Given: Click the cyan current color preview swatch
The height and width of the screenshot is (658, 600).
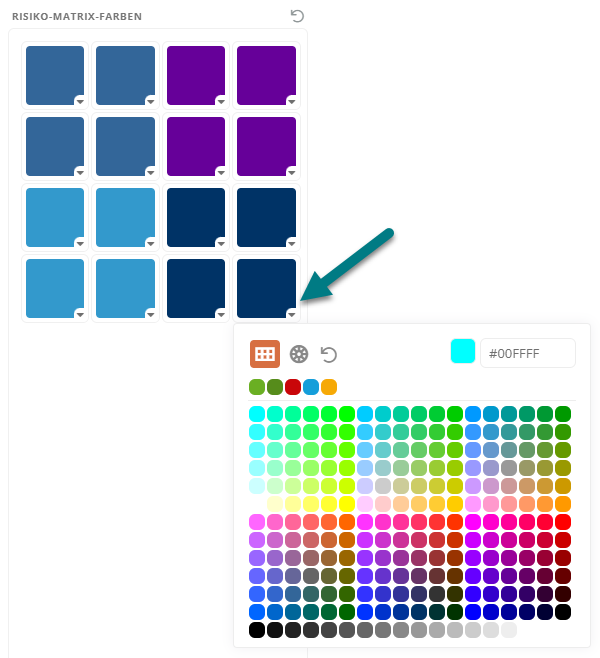Looking at the screenshot, I should (x=463, y=351).
